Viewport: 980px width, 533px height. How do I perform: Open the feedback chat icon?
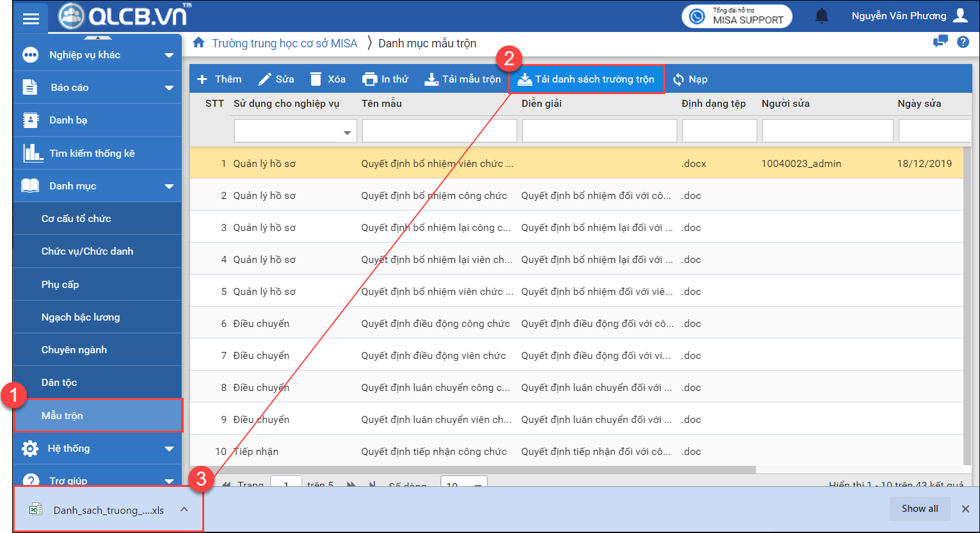pos(940,42)
